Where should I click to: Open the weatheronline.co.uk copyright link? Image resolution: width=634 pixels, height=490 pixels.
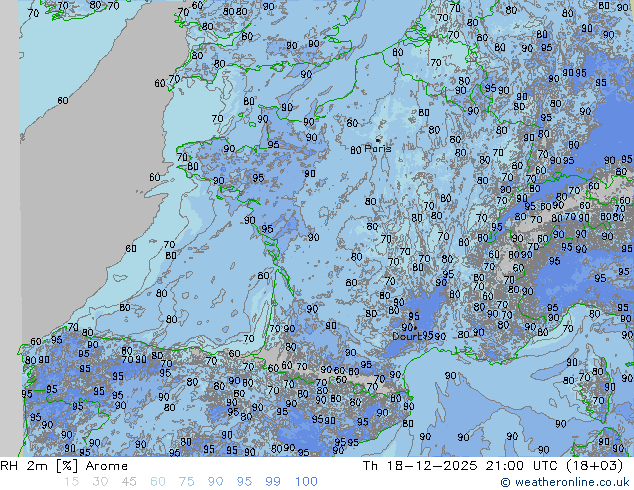click(565, 482)
